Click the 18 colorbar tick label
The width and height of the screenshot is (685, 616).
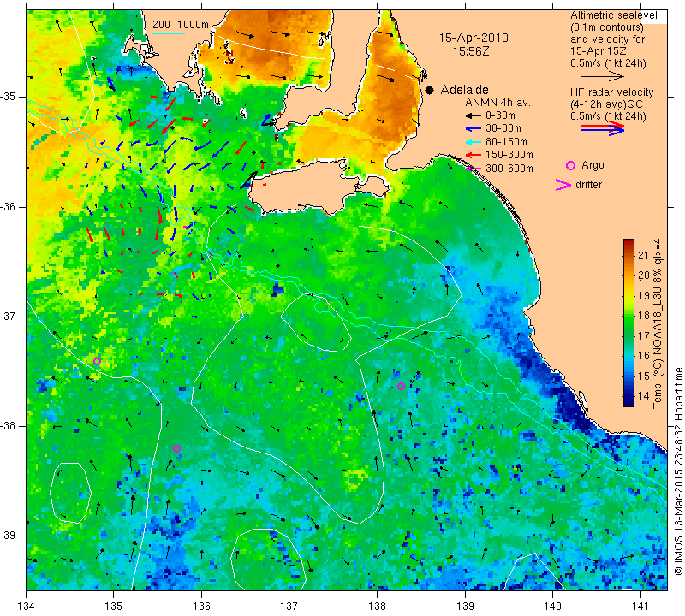pos(644,316)
